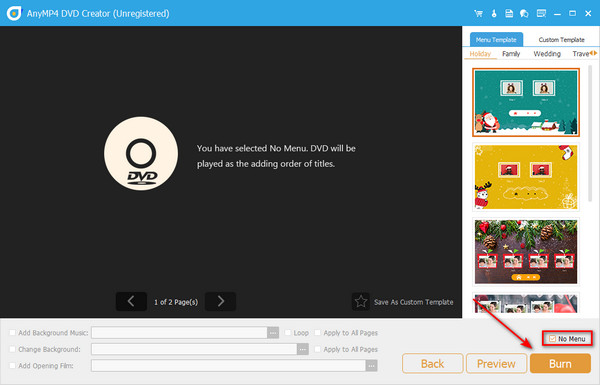Browse for background image file
The height and width of the screenshot is (385, 600).
(x=303, y=349)
